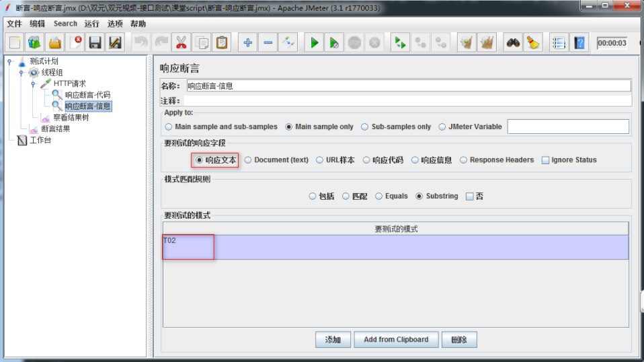
Task: Select 察看结果树 in the tree
Action: pos(71,118)
